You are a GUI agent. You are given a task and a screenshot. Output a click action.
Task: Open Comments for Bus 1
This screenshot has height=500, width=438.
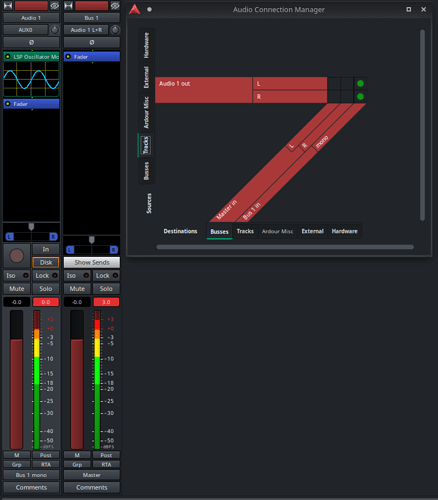pyautogui.click(x=92, y=487)
